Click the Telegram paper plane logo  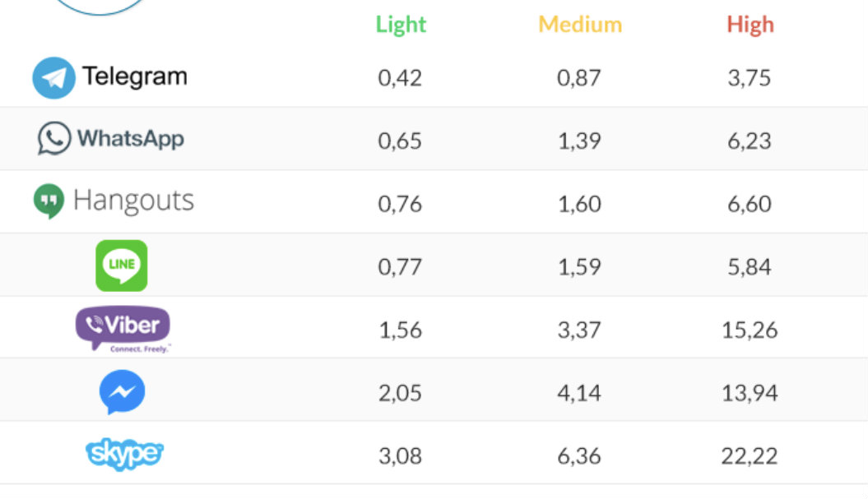[x=53, y=78]
